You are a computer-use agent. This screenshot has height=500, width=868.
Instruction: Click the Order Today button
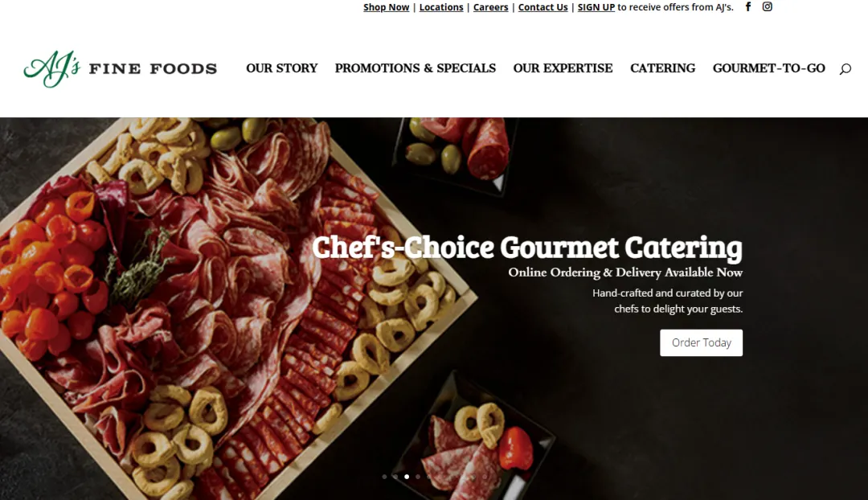point(702,342)
